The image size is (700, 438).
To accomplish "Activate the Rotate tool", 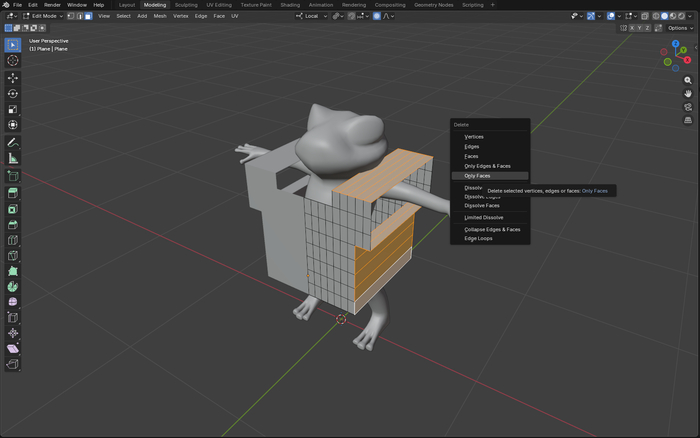I will pos(13,93).
